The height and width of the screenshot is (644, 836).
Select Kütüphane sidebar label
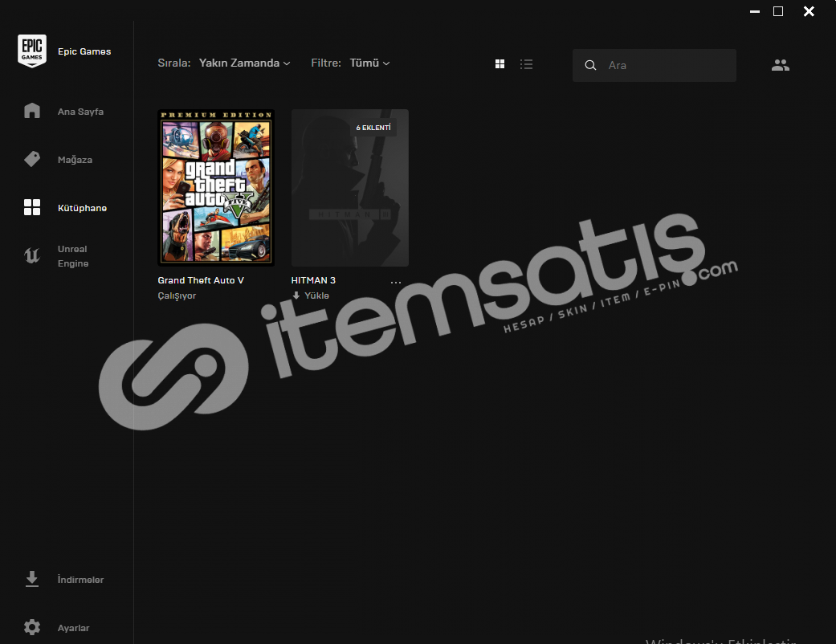click(82, 208)
